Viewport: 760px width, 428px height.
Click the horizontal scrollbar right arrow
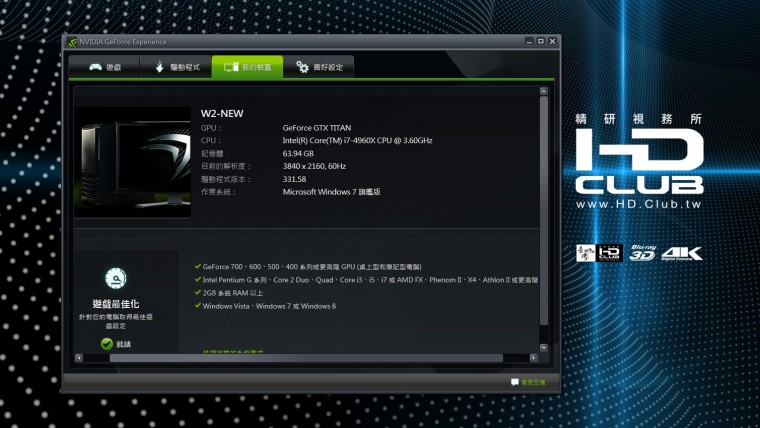click(x=534, y=358)
